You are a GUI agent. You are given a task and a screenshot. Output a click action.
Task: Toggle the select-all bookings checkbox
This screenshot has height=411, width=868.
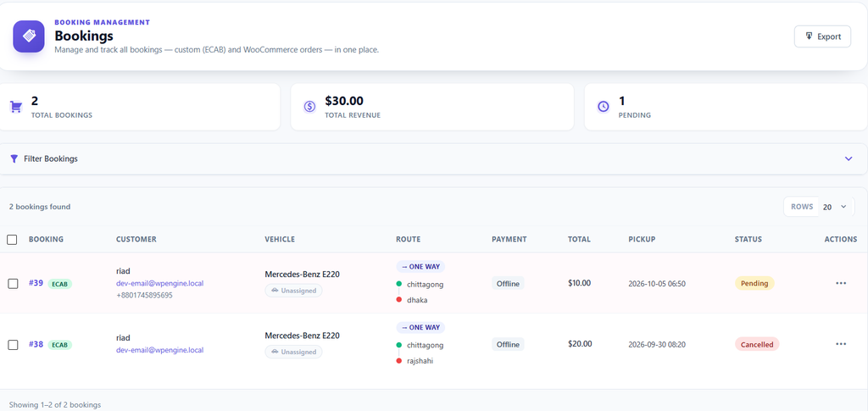tap(12, 240)
